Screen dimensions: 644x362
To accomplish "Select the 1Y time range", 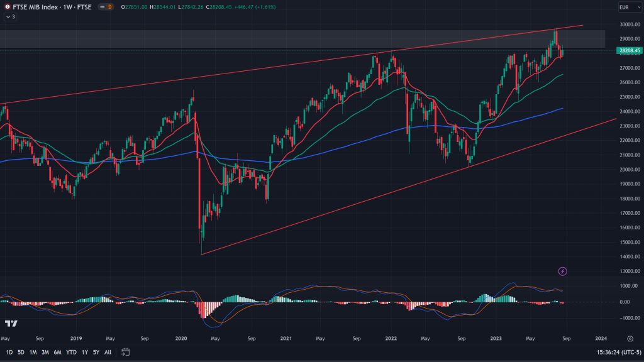I will point(84,352).
